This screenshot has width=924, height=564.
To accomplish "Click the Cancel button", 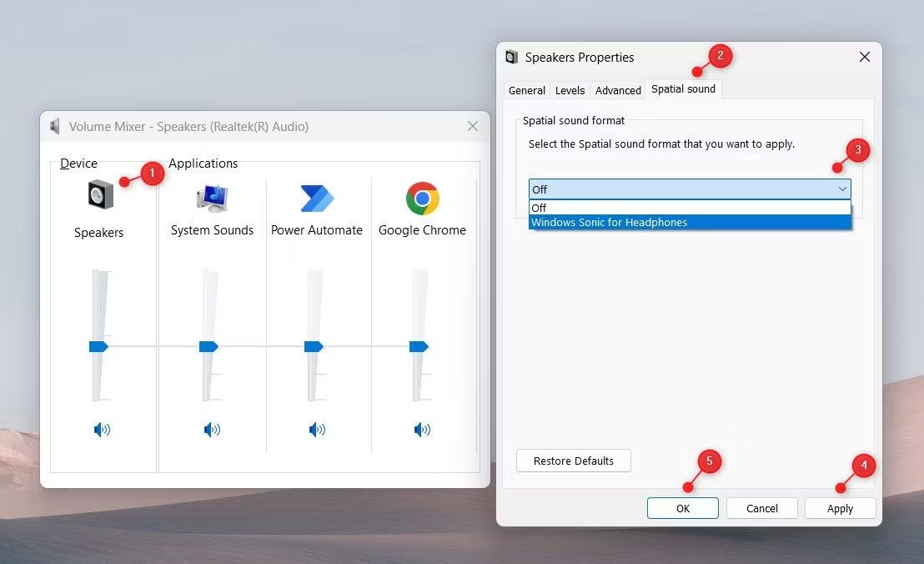I will pyautogui.click(x=761, y=508).
